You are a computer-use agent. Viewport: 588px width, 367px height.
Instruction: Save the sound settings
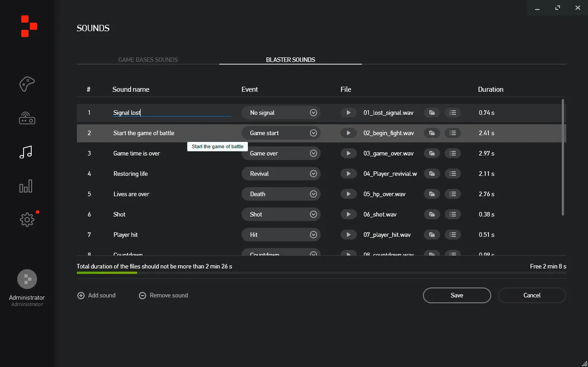pos(457,295)
